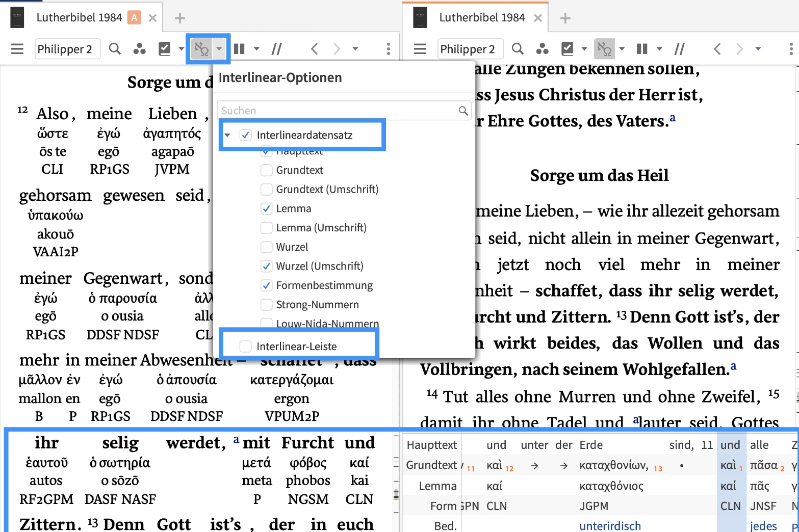
Task: Click the columns layout icon in right panel
Action: [x=642, y=49]
